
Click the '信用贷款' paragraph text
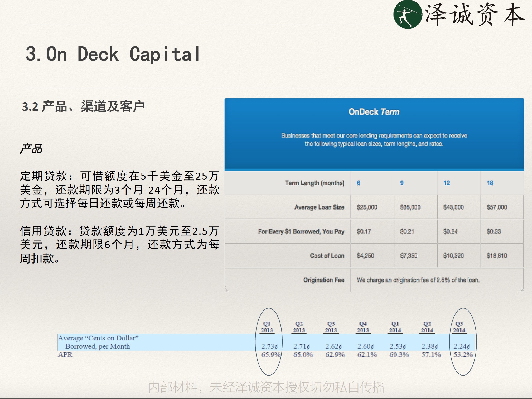click(120, 244)
